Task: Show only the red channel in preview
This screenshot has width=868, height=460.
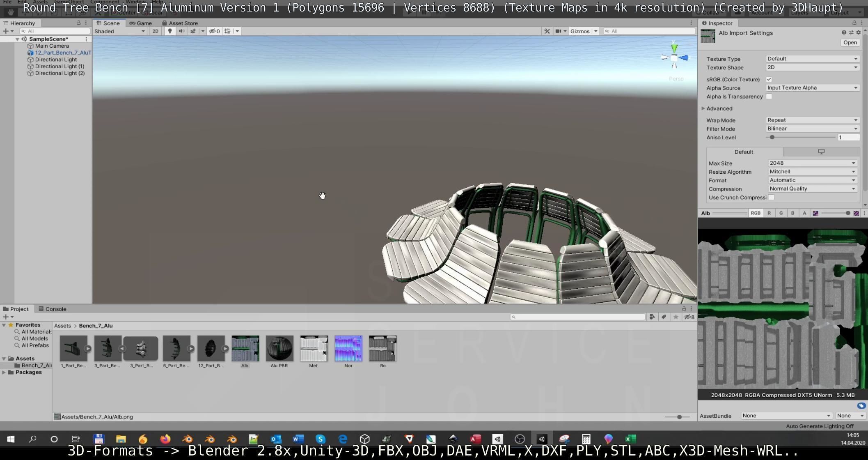Action: point(769,213)
